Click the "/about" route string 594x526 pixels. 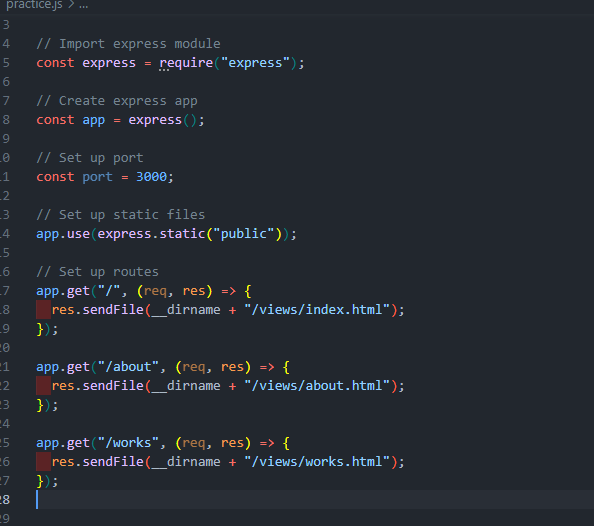[128, 367]
